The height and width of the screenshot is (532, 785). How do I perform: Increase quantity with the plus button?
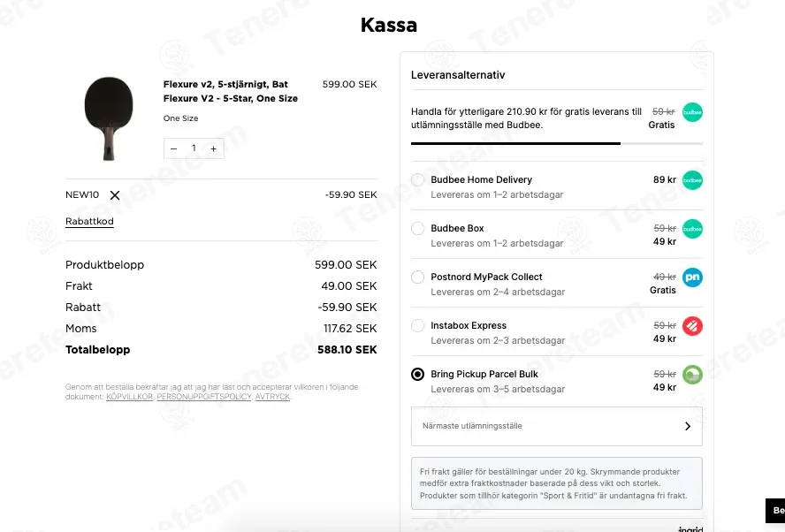(213, 148)
